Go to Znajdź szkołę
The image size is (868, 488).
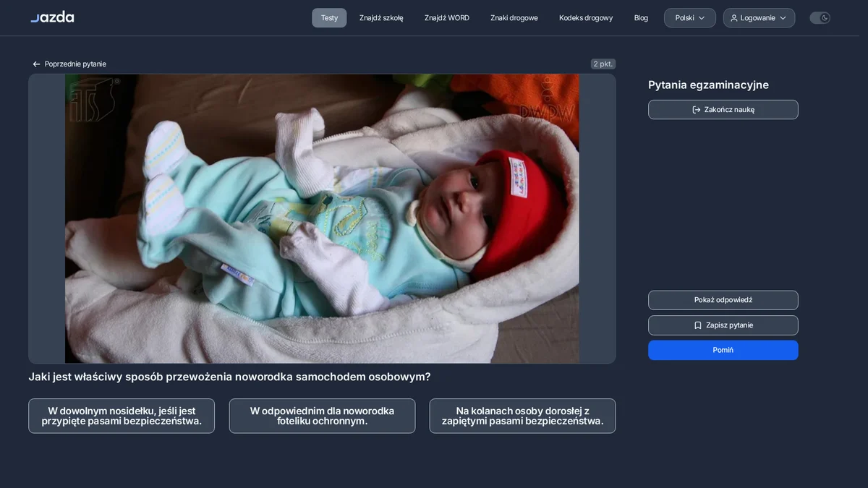381,18
